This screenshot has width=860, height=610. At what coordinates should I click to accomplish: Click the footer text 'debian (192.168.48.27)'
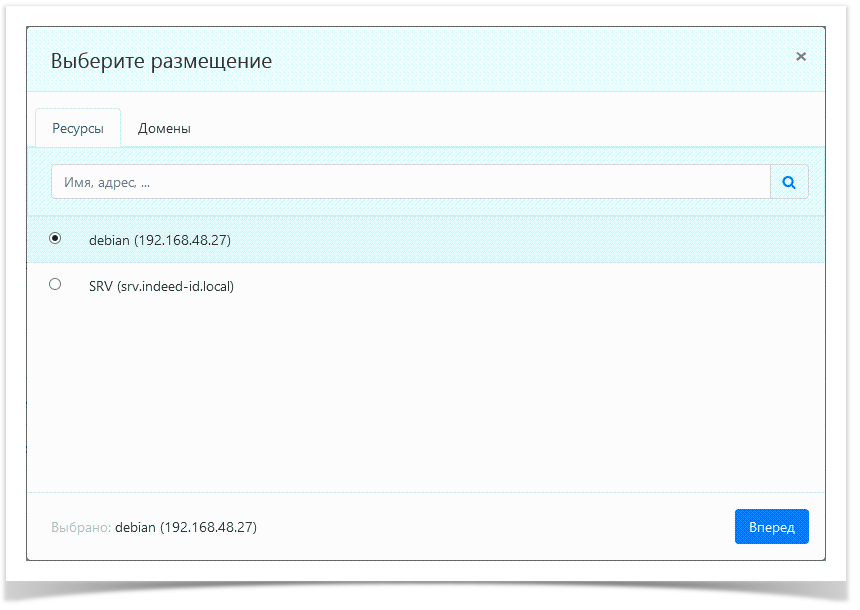(186, 527)
